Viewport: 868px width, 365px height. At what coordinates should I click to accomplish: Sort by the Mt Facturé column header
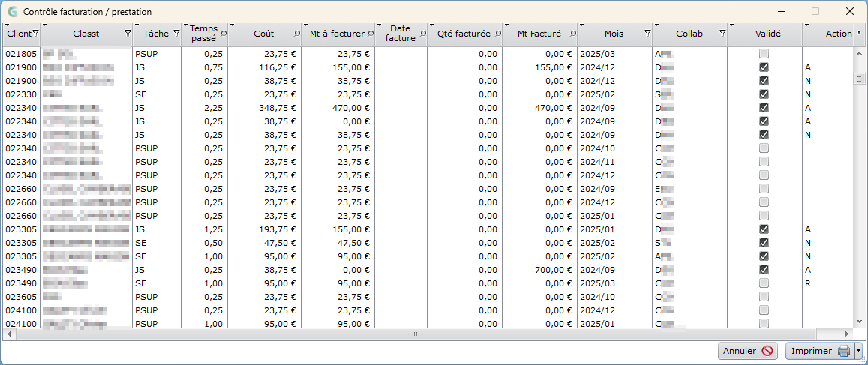tap(539, 34)
